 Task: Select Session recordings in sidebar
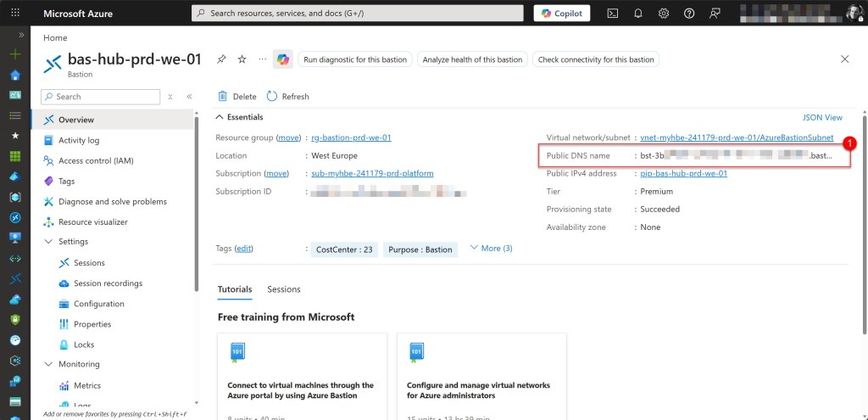pos(108,283)
